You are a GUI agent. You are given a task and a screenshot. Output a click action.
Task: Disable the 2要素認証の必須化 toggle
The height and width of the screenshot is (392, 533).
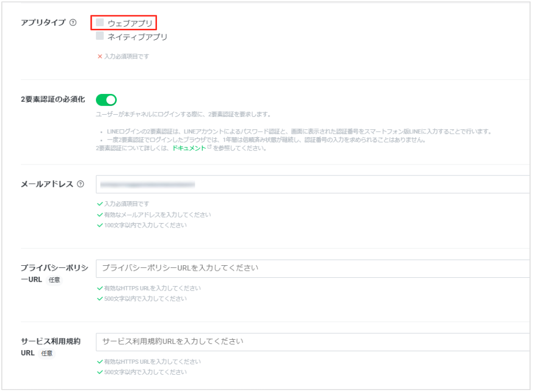tap(106, 100)
